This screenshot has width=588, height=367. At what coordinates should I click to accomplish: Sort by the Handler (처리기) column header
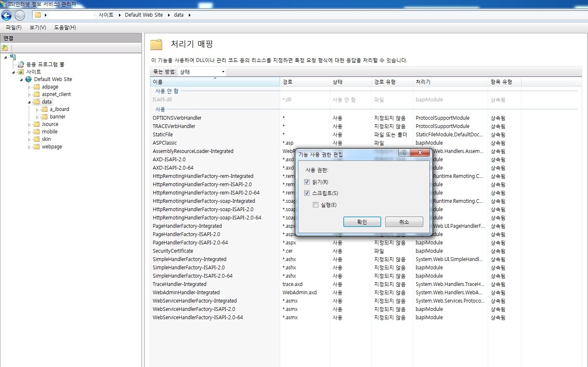pos(450,82)
